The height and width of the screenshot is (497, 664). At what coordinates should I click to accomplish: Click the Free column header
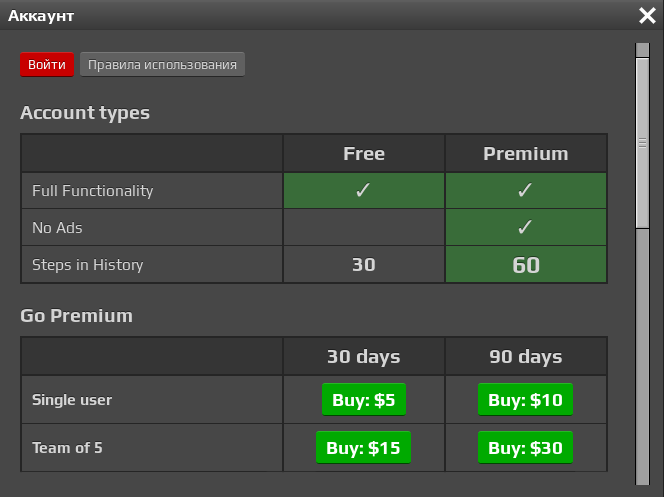coord(364,154)
